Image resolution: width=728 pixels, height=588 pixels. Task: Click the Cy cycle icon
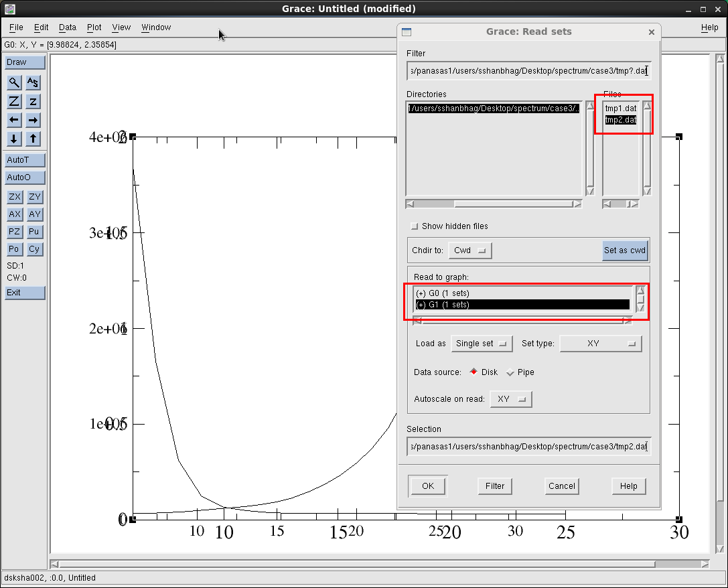click(x=34, y=249)
